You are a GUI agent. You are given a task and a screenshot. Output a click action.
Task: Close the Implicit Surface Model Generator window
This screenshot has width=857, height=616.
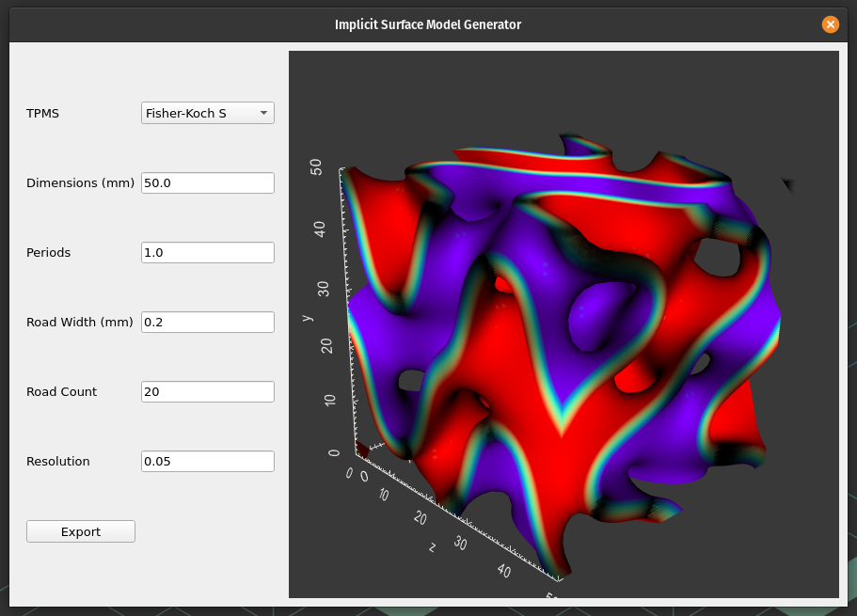pyautogui.click(x=830, y=24)
